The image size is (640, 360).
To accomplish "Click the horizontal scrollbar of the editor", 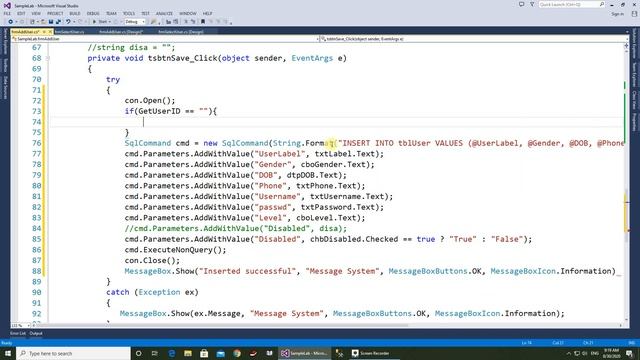I will (x=327, y=325).
